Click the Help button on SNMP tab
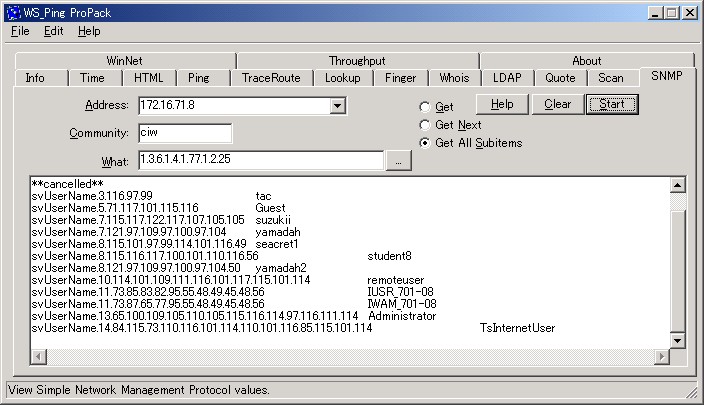The width and height of the screenshot is (704, 405). click(502, 104)
